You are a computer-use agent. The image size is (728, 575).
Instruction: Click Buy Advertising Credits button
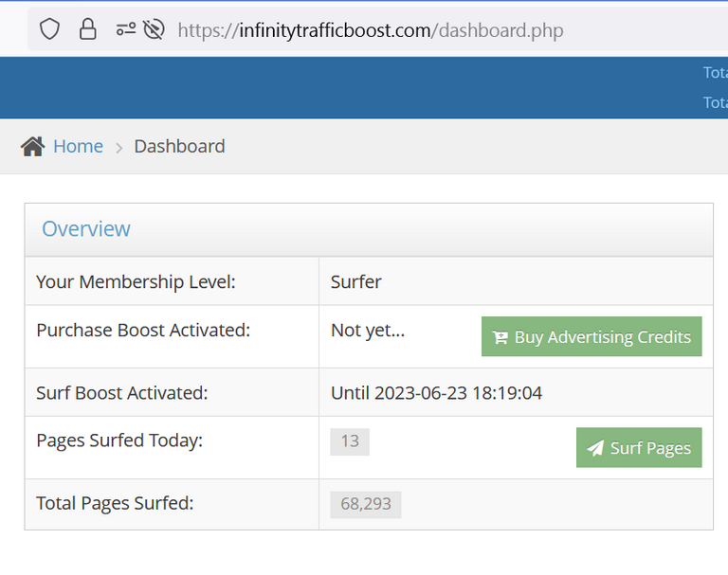tap(591, 336)
